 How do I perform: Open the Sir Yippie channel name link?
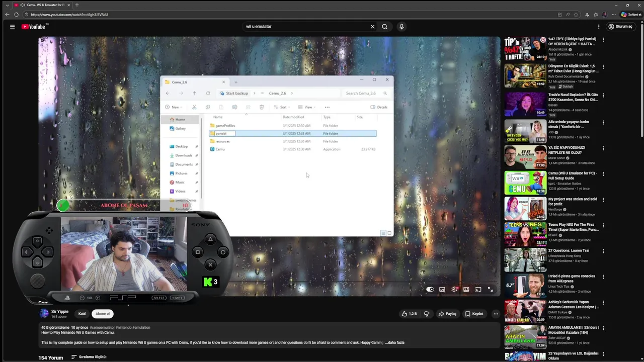[x=60, y=312]
